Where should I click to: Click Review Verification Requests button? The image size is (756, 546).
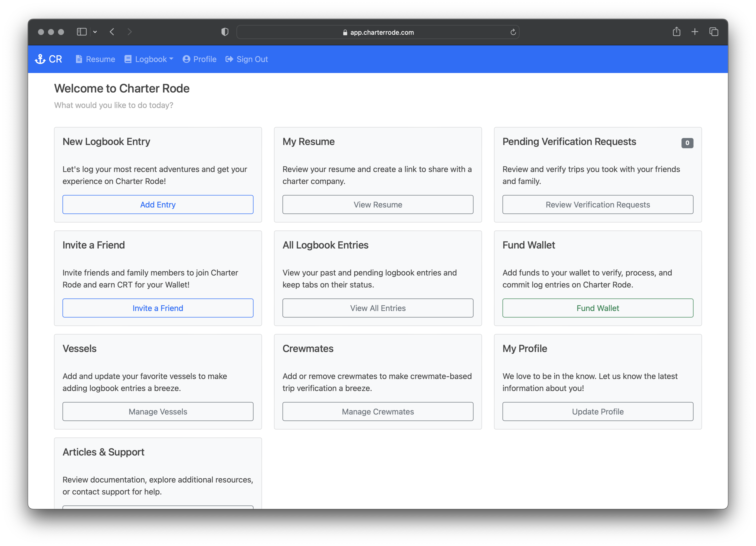598,204
